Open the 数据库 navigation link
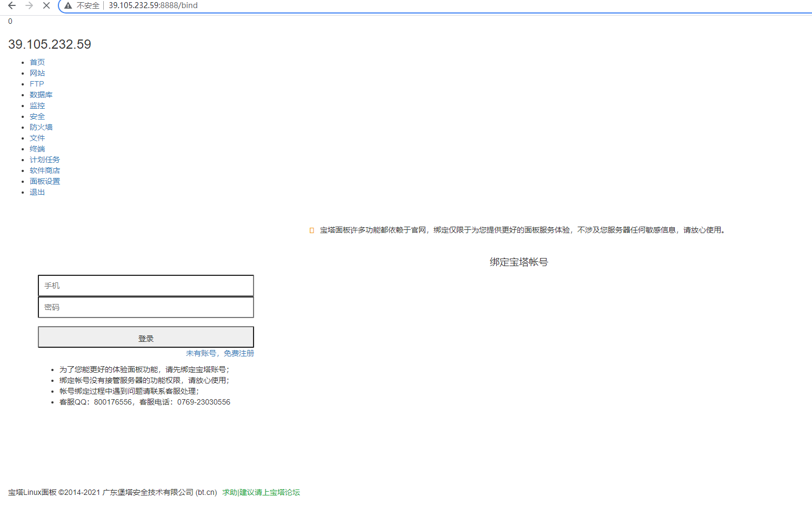The width and height of the screenshot is (812, 516). pos(41,95)
